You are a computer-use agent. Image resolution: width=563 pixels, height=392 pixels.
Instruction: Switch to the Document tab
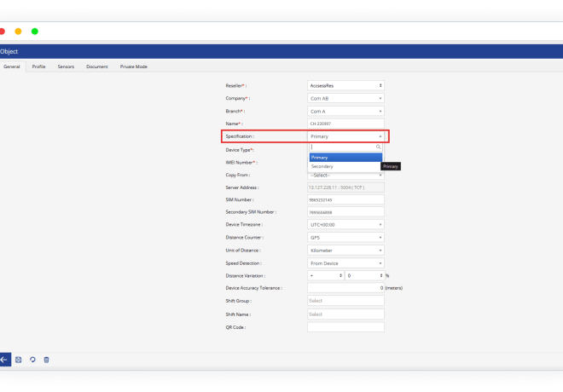(x=96, y=66)
